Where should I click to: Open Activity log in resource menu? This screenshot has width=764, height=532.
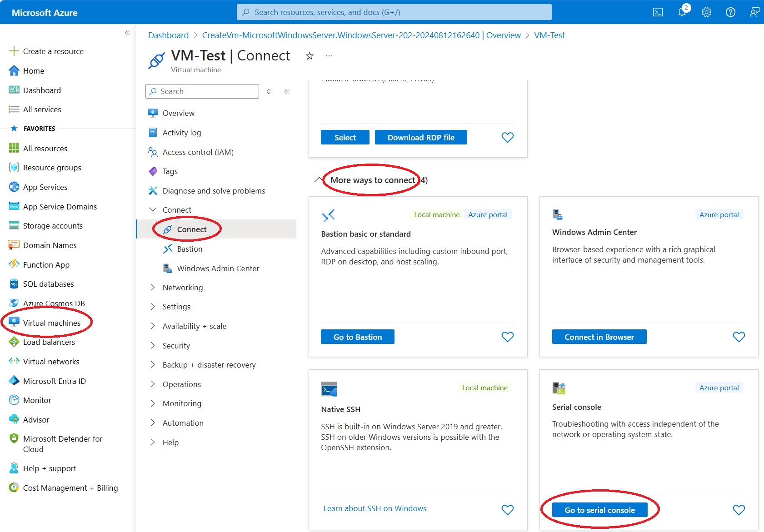(x=181, y=133)
